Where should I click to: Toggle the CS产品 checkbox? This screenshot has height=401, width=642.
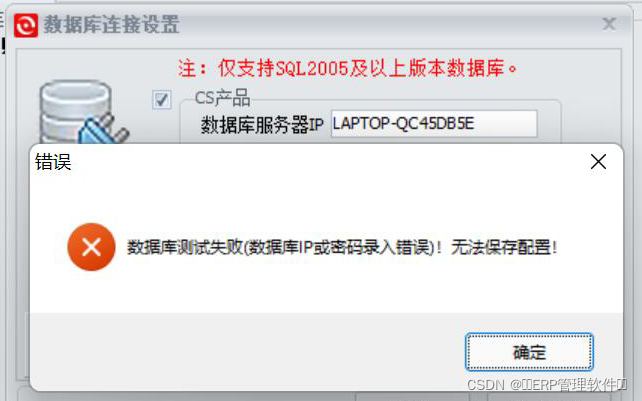coord(162,100)
